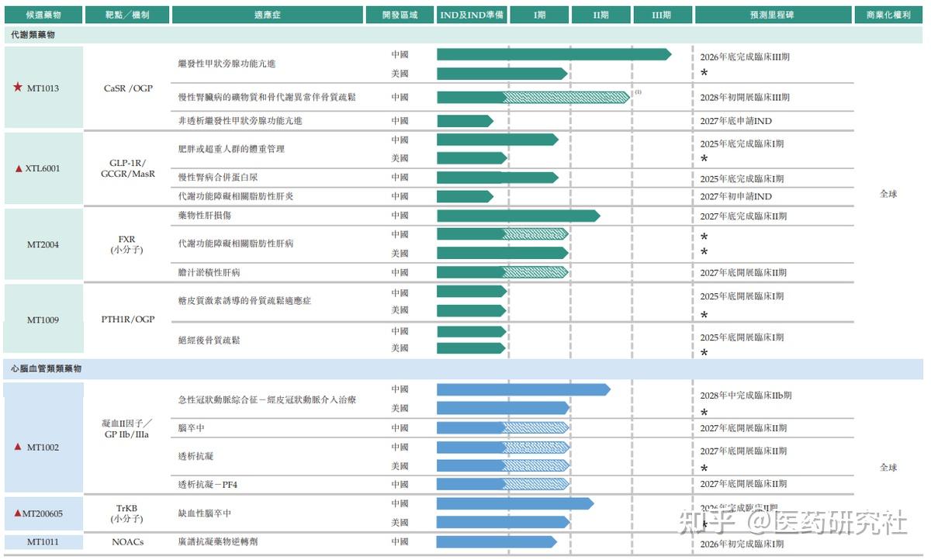Click the asterisk marker beside the 美國 MT1013 row
931x560 pixels.
(704, 74)
